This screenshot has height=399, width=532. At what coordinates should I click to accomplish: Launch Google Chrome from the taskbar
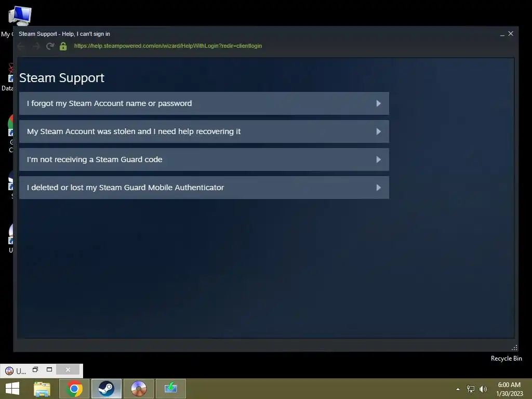[74, 389]
